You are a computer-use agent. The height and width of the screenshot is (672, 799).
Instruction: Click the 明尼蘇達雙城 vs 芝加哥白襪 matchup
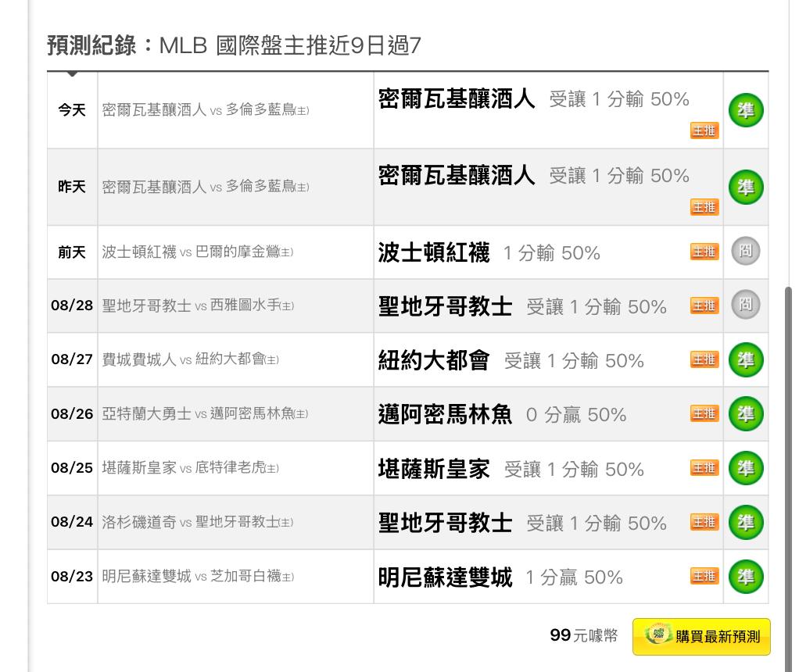198,576
